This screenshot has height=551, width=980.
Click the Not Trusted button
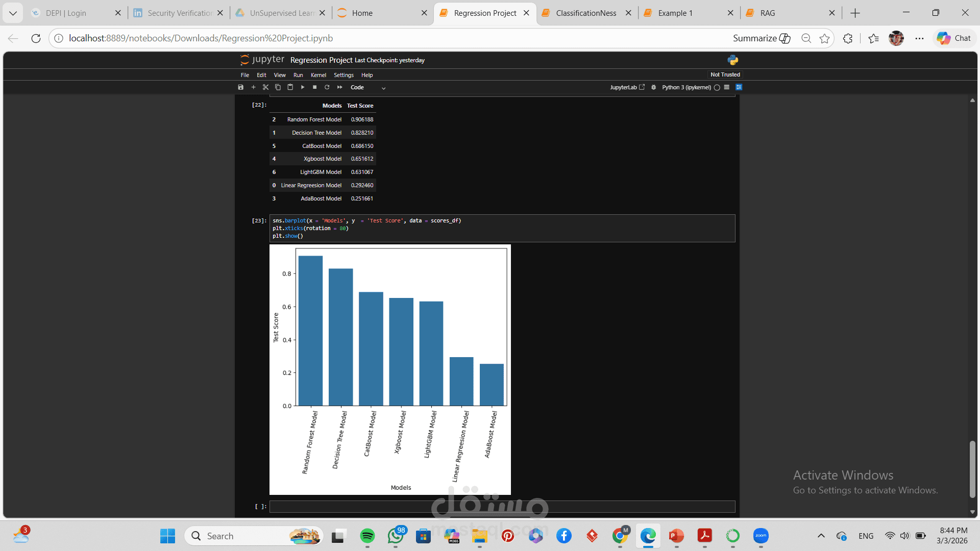point(725,74)
